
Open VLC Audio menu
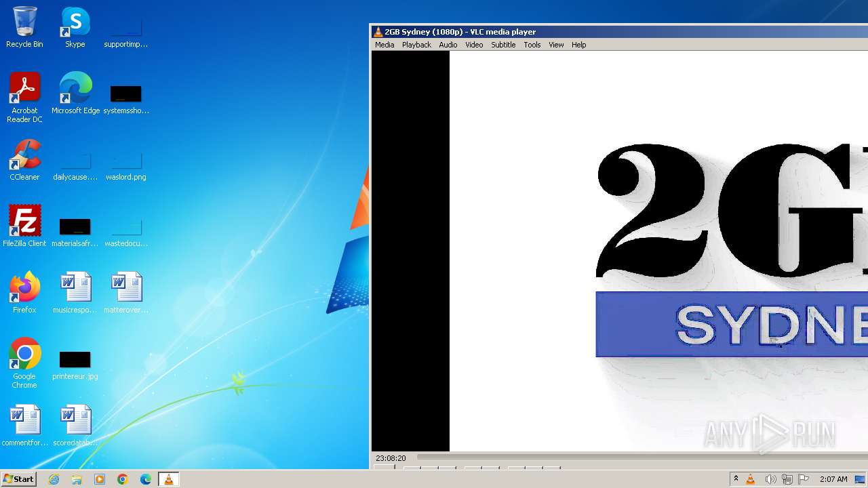(x=448, y=45)
